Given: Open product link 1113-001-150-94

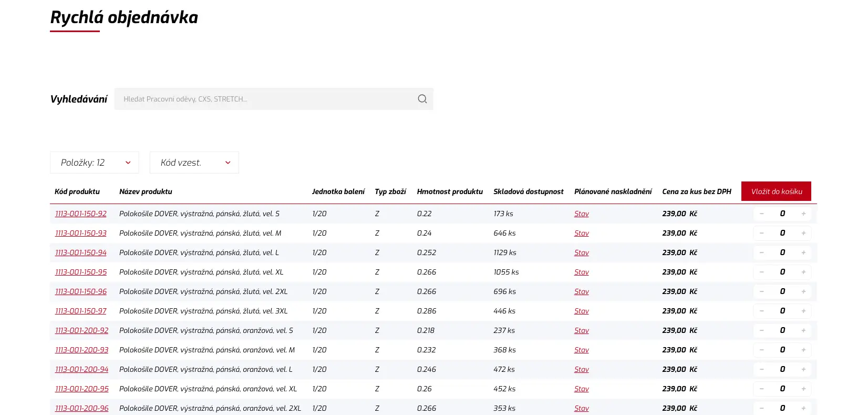Looking at the screenshot, I should tap(81, 252).
